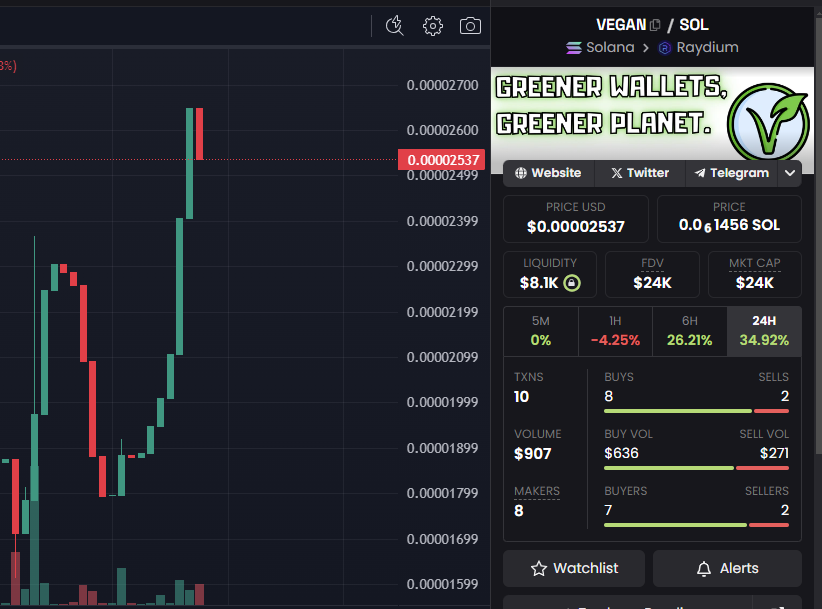
Task: Add pair to Watchlist
Action: 574,568
